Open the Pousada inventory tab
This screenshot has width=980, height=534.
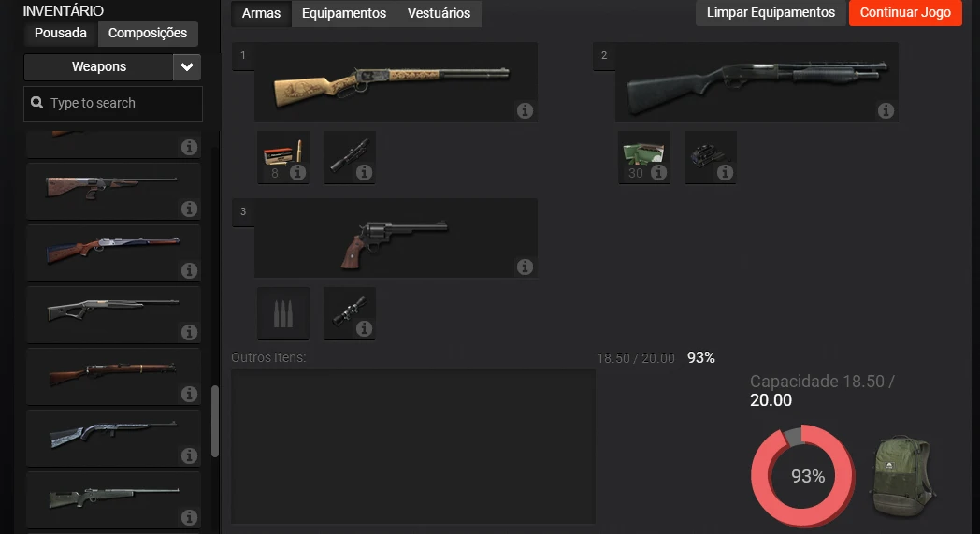pyautogui.click(x=61, y=33)
